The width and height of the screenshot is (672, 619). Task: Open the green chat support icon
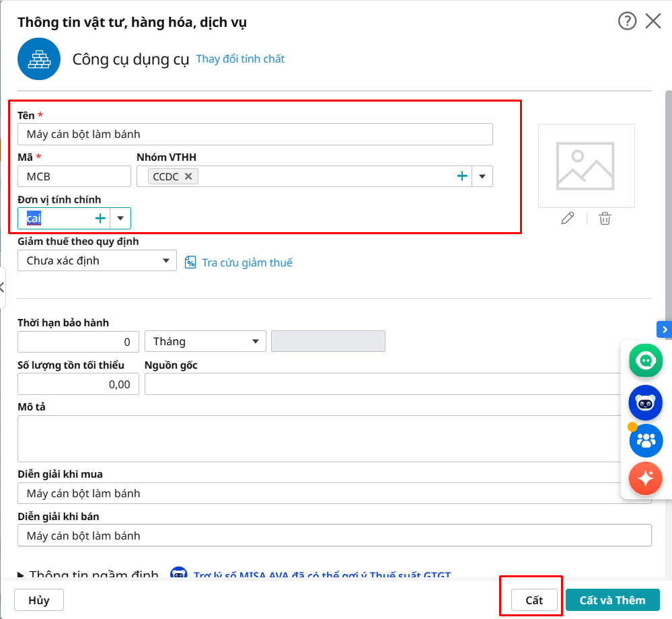646,361
